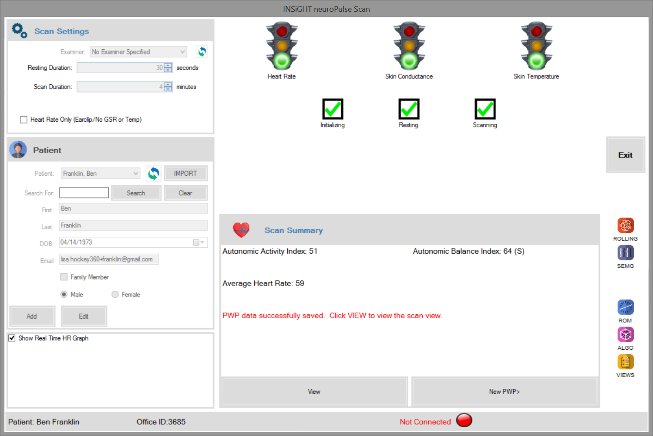Adjust the Scan Duration spinner arrows
Viewport: 653px width, 436px height.
(168, 87)
